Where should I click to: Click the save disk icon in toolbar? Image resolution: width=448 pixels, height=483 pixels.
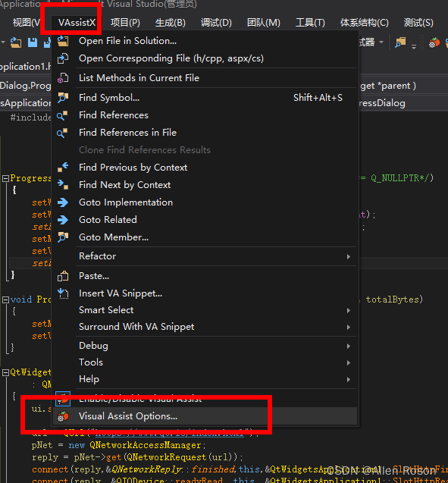coord(33,42)
